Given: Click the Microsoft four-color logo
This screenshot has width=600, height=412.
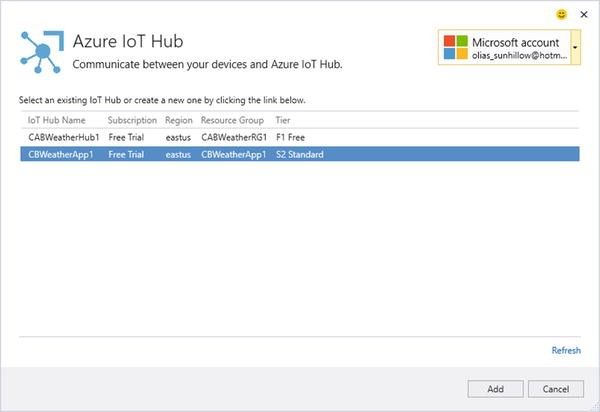Looking at the screenshot, I should [455, 47].
